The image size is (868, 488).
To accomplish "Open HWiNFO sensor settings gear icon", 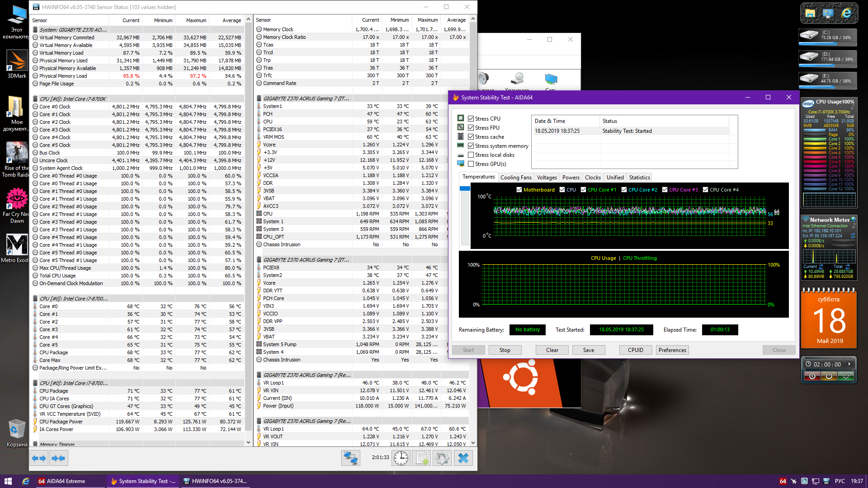I will 442,458.
